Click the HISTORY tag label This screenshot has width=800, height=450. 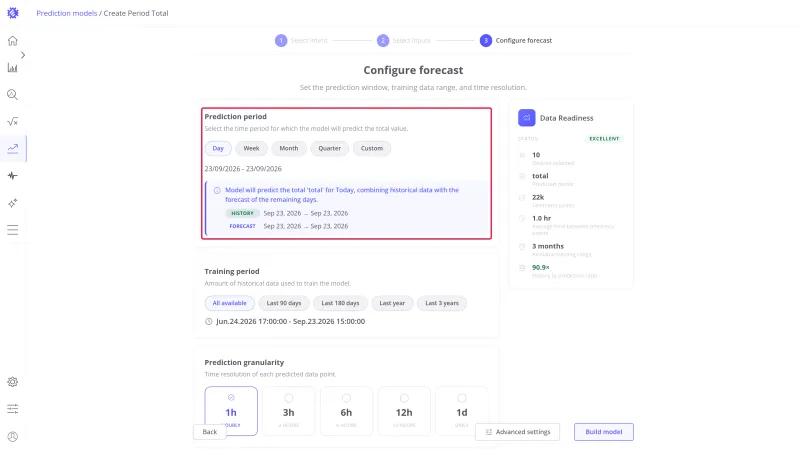(x=242, y=213)
